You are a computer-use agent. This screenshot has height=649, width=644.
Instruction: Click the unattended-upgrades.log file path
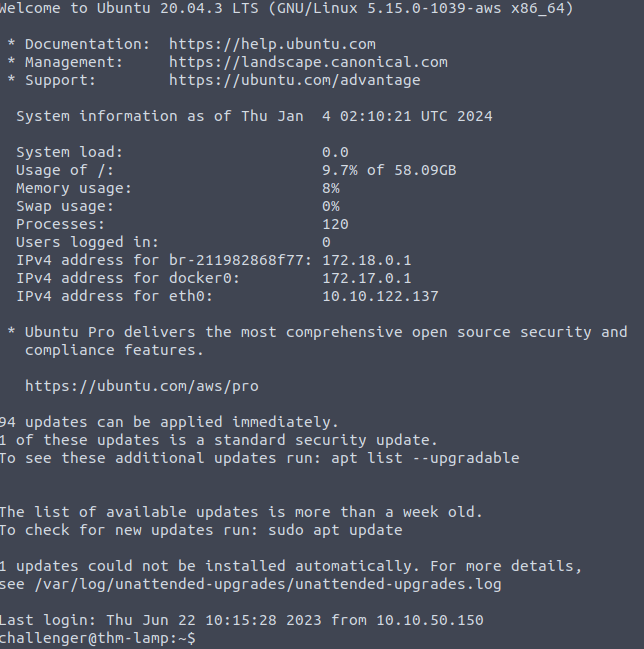[268, 584]
